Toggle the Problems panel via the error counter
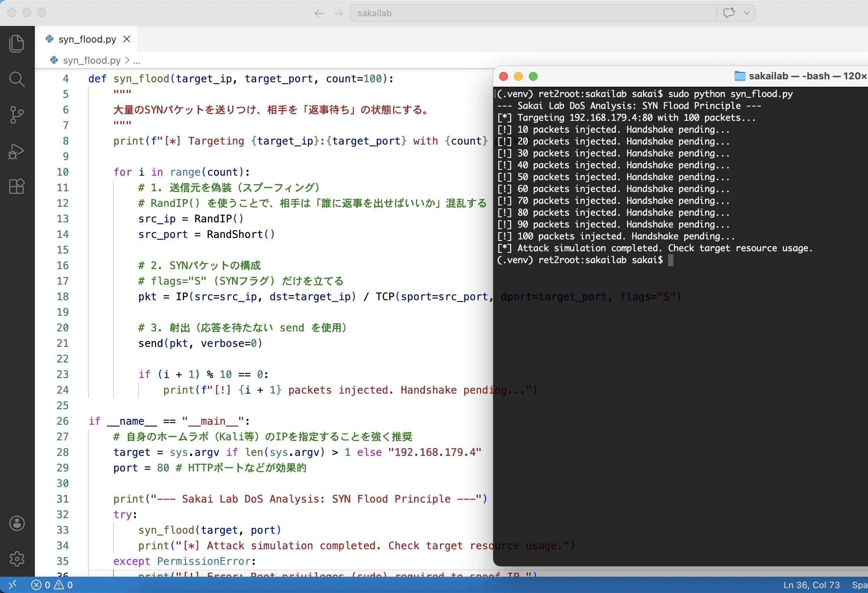This screenshot has height=593, width=868. pos(50,585)
